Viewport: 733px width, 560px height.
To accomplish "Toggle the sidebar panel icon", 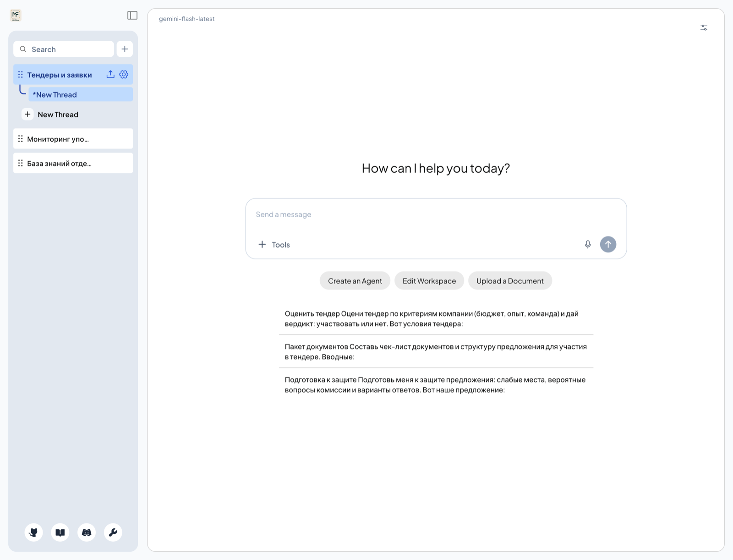I will pos(132,16).
